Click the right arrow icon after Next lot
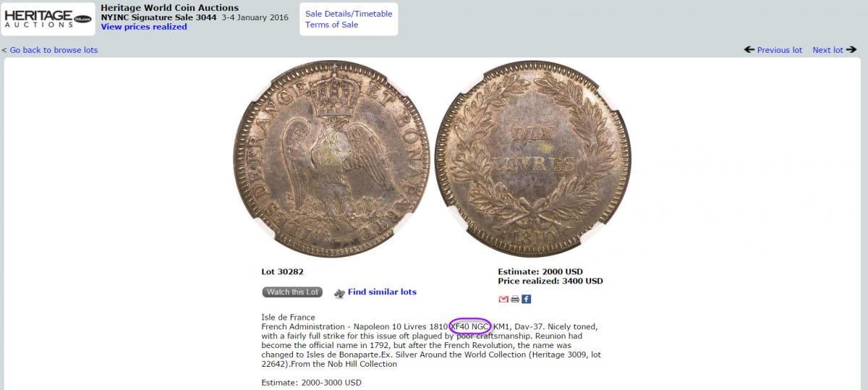 tap(851, 50)
